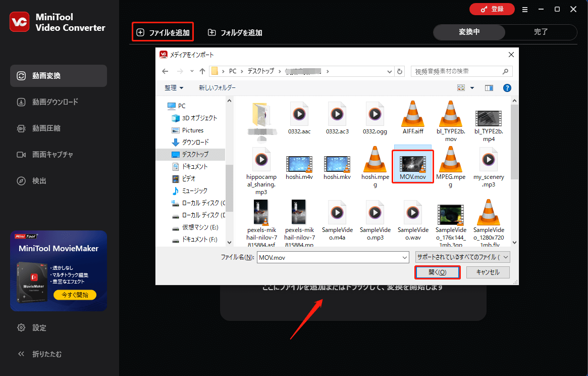Image resolution: width=588 pixels, height=376 pixels.
Task: Select the hoshi.m4v thumbnail
Action: [299, 164]
